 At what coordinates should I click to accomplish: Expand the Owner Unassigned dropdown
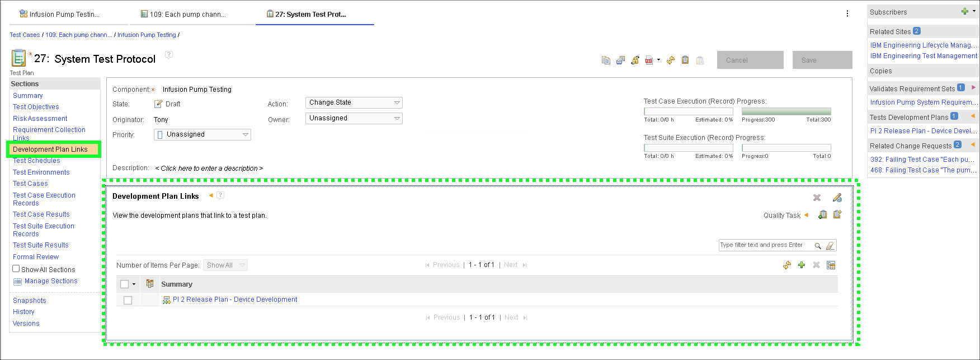[x=354, y=119]
